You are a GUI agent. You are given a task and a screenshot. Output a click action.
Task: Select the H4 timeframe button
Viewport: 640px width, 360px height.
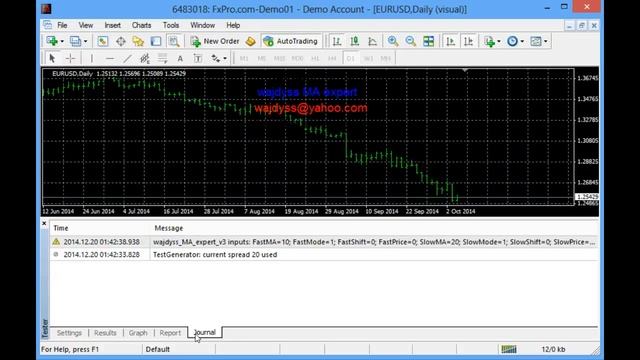(x=332, y=58)
